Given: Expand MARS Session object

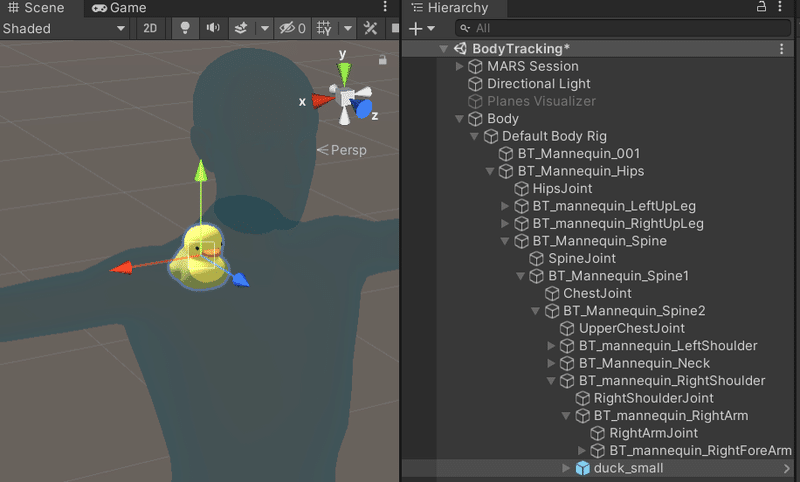Looking at the screenshot, I should (459, 66).
